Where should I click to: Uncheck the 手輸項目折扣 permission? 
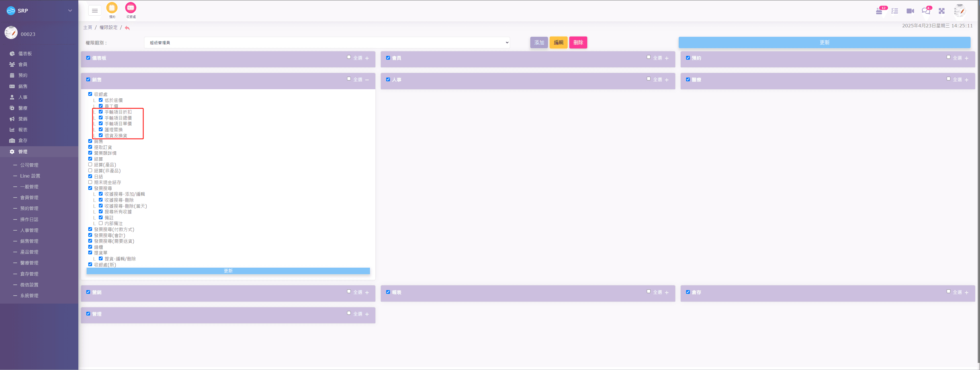101,112
